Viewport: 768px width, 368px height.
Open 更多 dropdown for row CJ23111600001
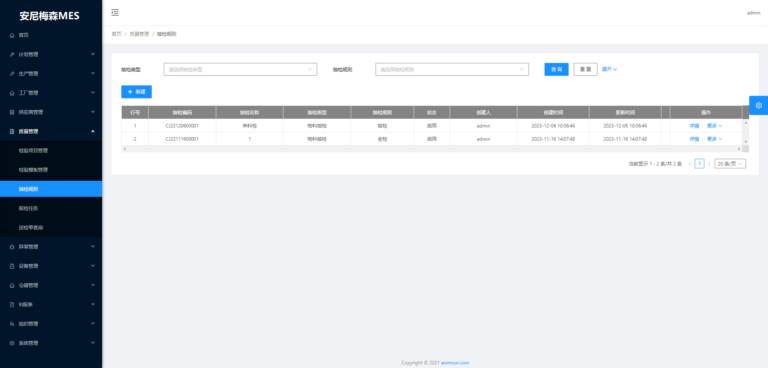(x=715, y=139)
